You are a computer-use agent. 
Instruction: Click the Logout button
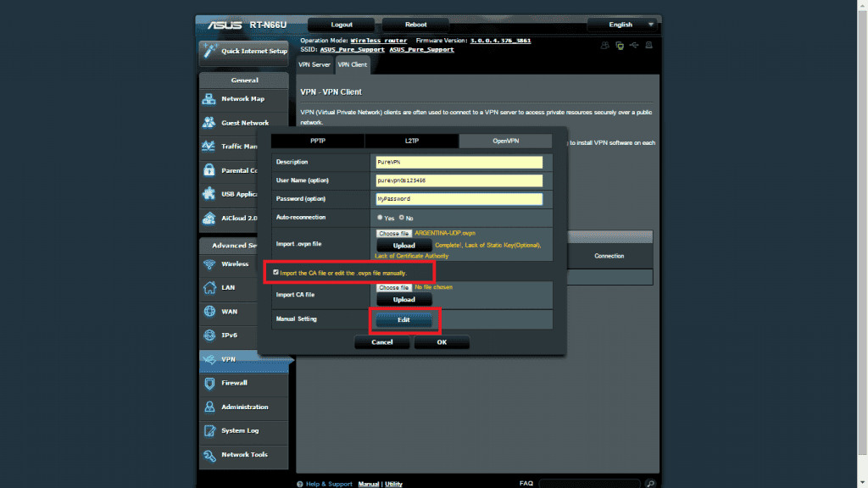click(x=342, y=25)
